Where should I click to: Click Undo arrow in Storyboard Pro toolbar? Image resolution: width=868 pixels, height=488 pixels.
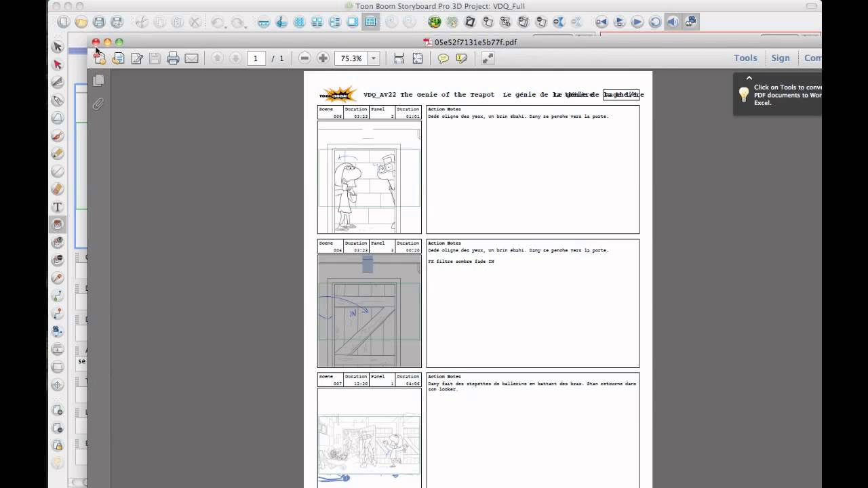pos(218,22)
